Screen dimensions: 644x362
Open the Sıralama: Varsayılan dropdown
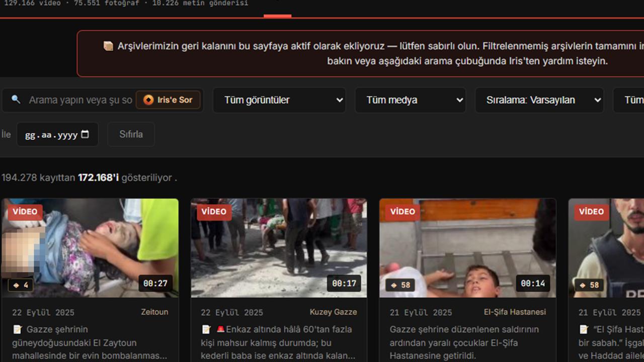pyautogui.click(x=539, y=100)
